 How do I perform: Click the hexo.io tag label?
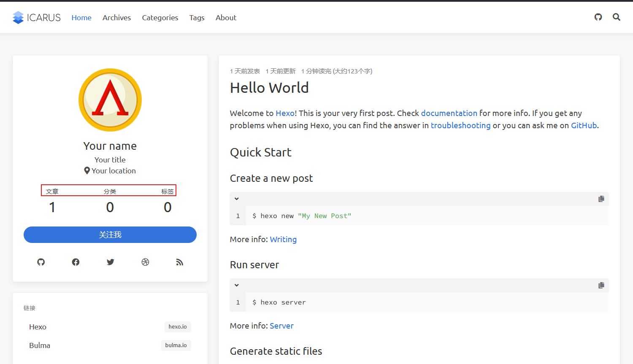(x=178, y=327)
